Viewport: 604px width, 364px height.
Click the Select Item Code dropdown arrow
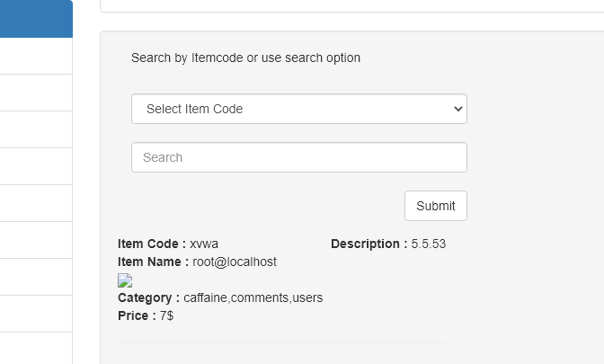(458, 109)
